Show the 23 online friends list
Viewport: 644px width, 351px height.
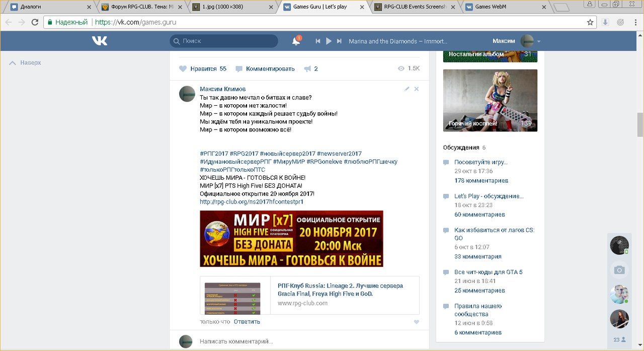point(619,340)
